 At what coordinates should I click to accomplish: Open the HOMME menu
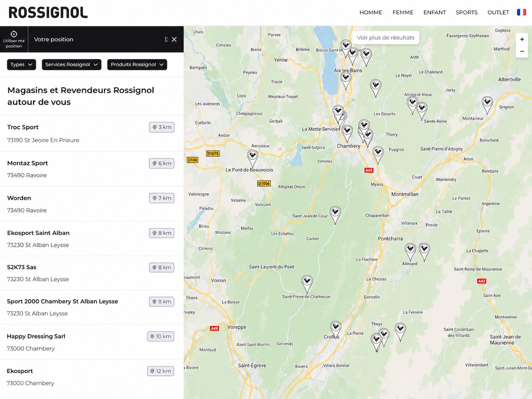(370, 12)
